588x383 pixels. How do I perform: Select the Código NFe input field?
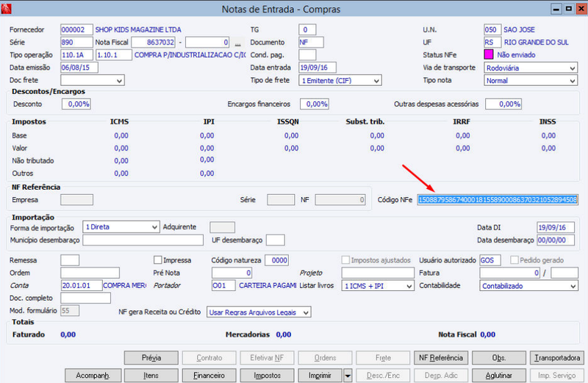click(498, 200)
